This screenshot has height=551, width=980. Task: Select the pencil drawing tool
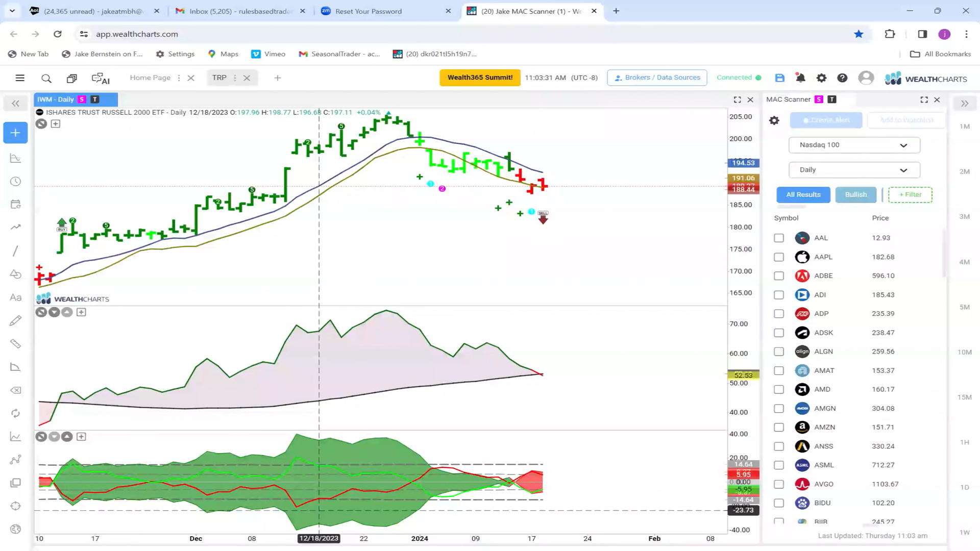[15, 320]
